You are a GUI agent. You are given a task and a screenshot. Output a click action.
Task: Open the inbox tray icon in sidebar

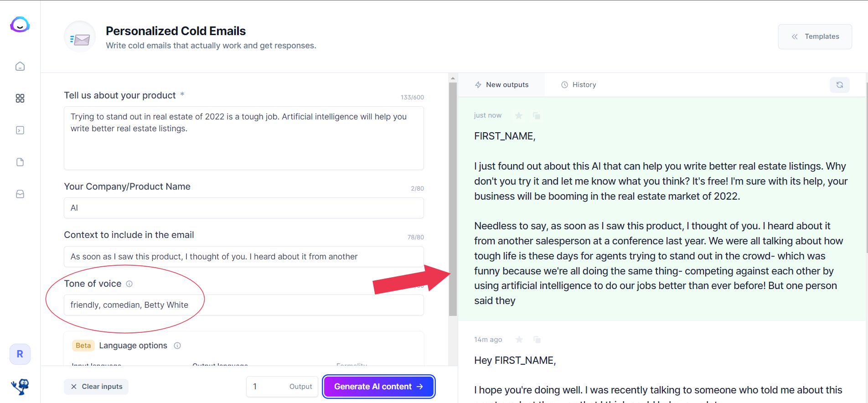coord(20,194)
